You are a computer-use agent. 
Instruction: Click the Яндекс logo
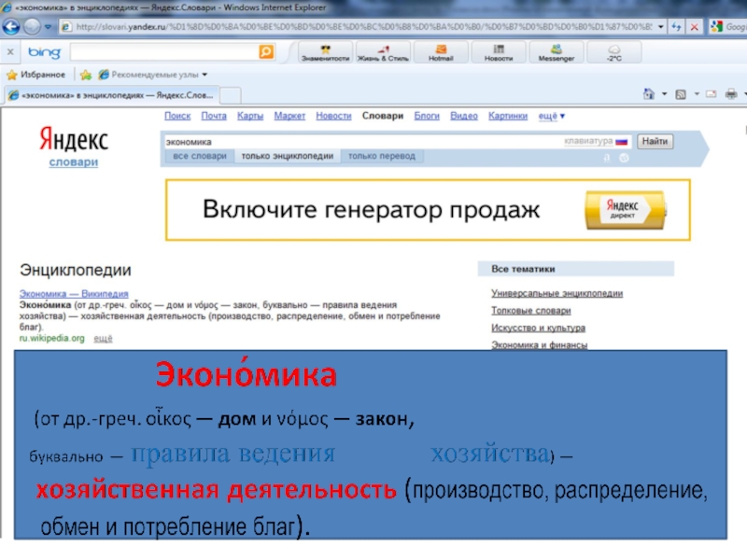(x=74, y=139)
